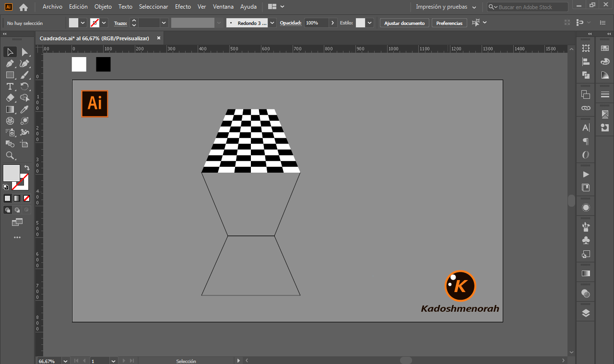Open the Symbols panel club icon
This screenshot has width=614, height=364.
pyautogui.click(x=586, y=240)
